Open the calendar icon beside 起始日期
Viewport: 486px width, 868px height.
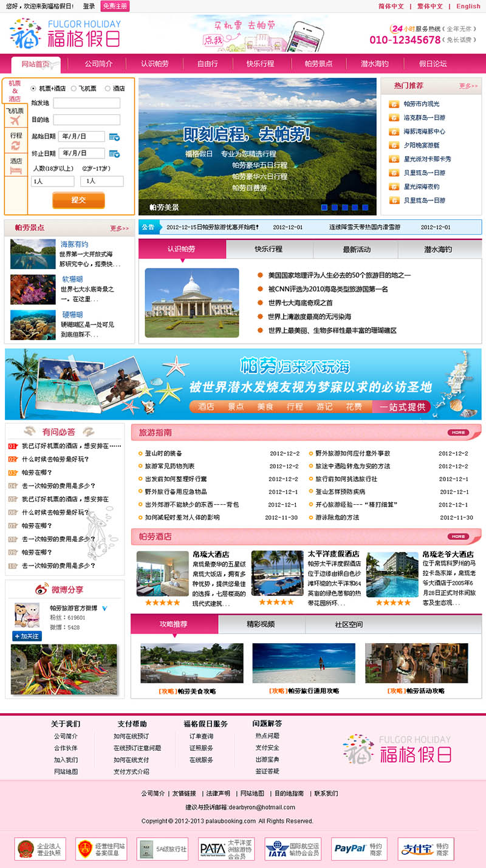tap(114, 137)
